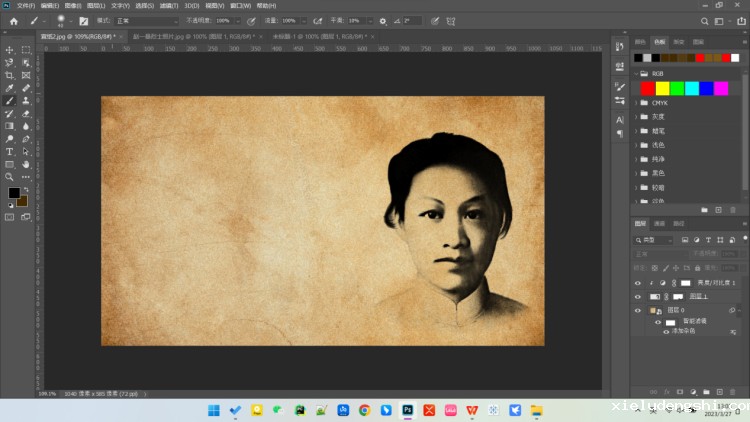Select the Eyedropper tool
This screenshot has height=422, width=750.
[10, 88]
